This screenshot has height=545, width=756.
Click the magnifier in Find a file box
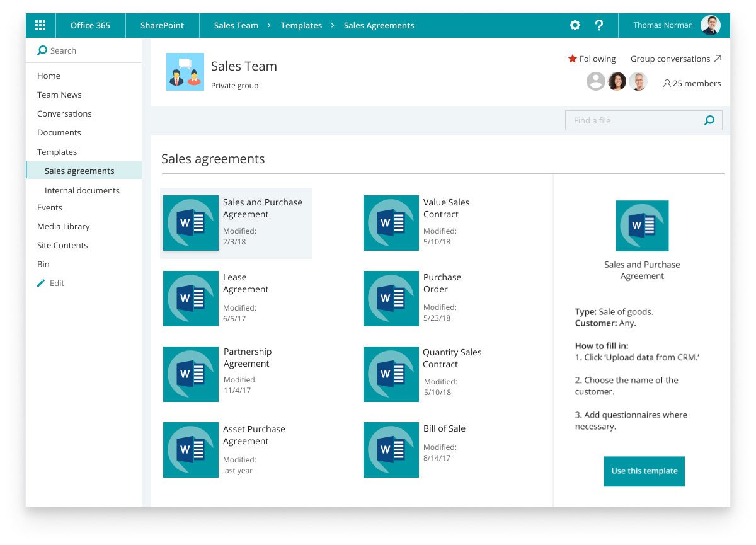(709, 120)
